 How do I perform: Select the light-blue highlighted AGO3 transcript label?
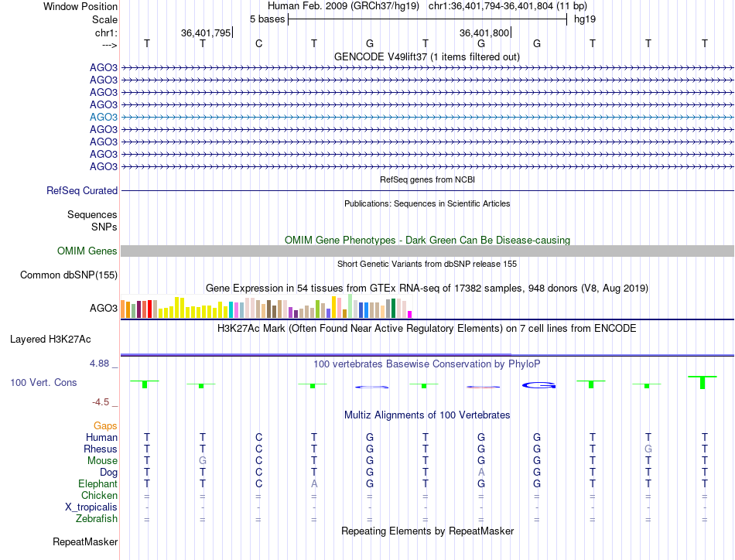pos(104,117)
